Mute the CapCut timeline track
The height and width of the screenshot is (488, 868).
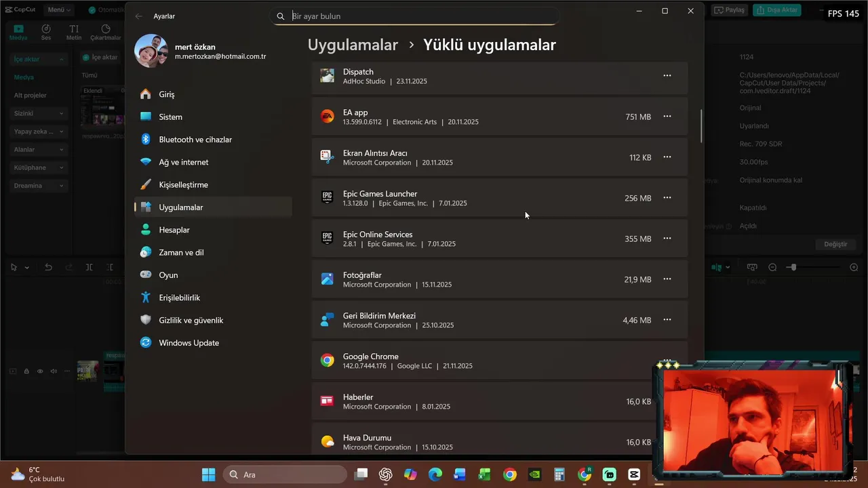click(x=54, y=371)
